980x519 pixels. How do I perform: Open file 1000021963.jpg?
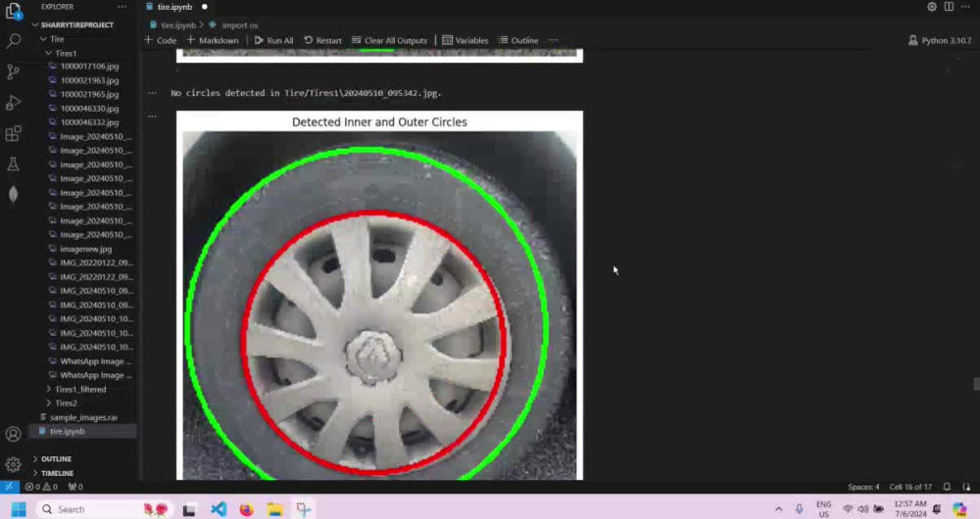point(89,80)
